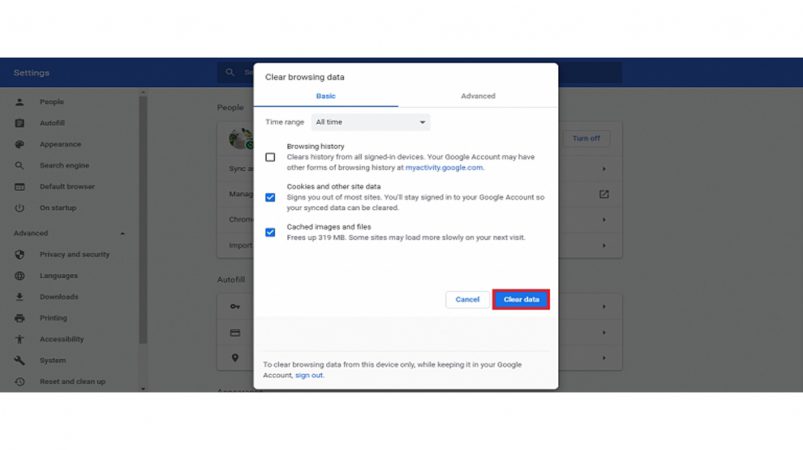This screenshot has width=803, height=450.
Task: Open the myactivity.google.com link
Action: [x=444, y=167]
